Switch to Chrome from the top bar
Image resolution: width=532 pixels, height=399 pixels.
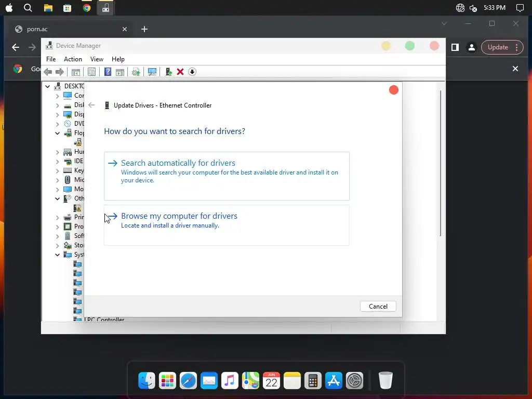(x=87, y=7)
